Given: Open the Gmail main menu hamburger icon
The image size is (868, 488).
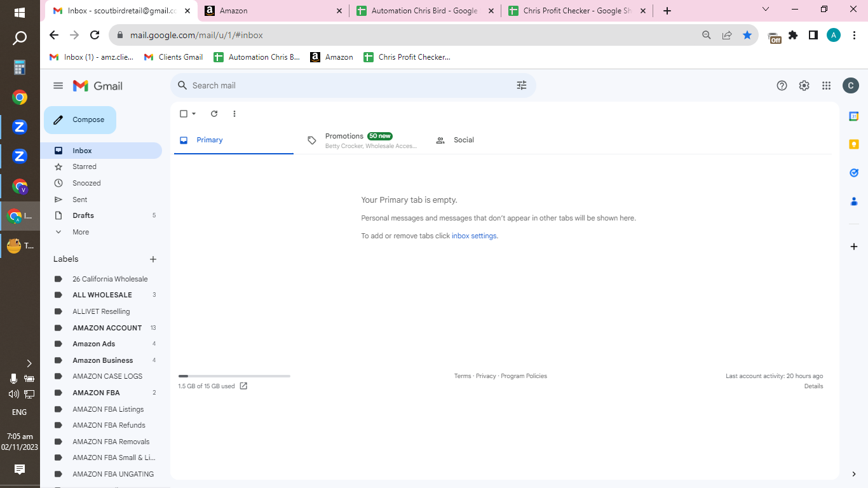Looking at the screenshot, I should [x=58, y=86].
